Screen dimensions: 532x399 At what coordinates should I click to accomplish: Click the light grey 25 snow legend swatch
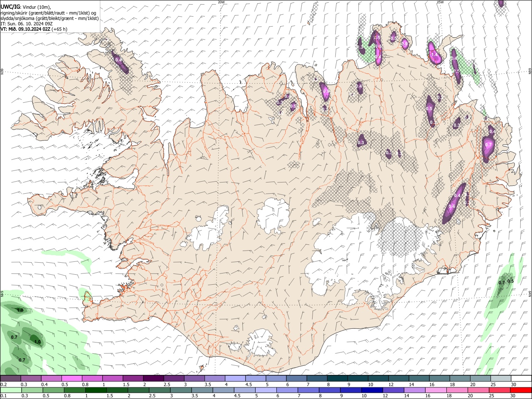(x=501, y=379)
